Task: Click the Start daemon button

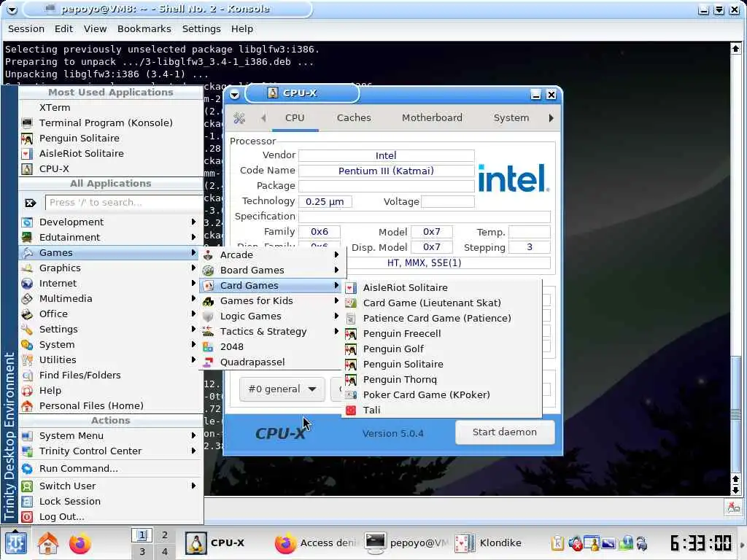Action: coord(505,432)
